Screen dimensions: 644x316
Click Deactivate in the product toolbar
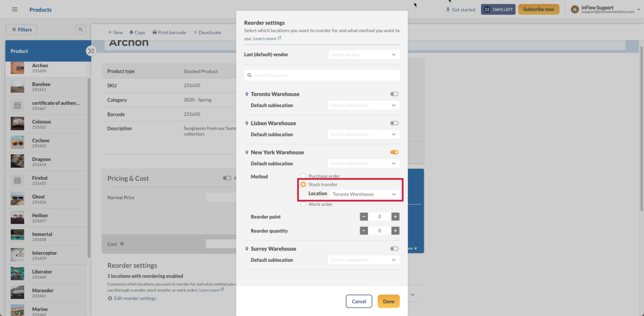point(207,33)
